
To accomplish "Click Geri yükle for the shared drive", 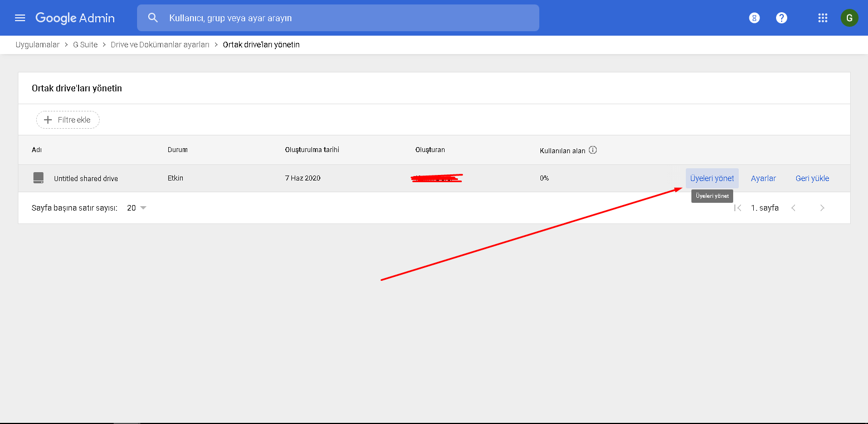I will click(812, 178).
